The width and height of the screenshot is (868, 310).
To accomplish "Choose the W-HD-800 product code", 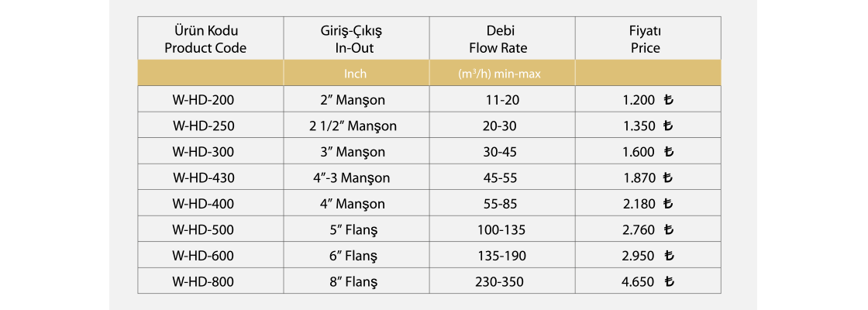I will (x=203, y=281).
